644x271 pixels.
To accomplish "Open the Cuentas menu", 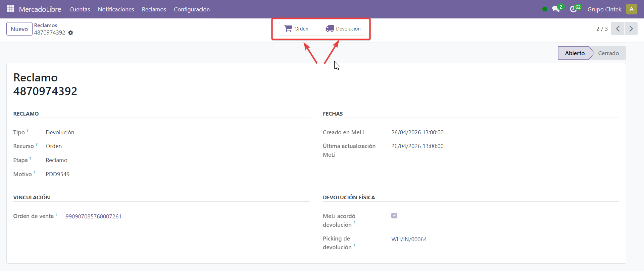I will coord(80,9).
